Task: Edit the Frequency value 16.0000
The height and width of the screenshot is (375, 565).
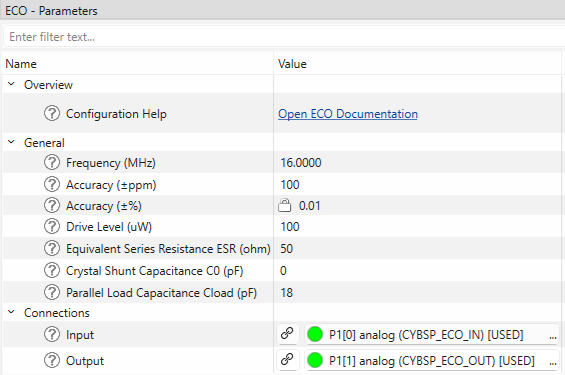Action: click(x=301, y=162)
